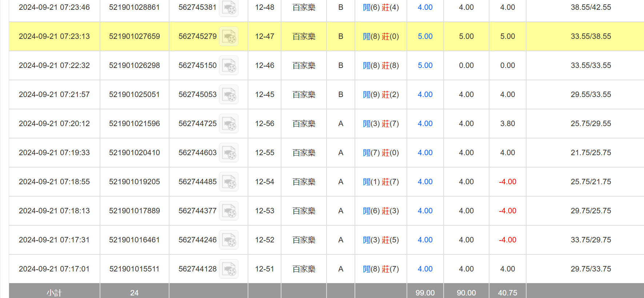This screenshot has width=644, height=298.
Task: Open the replay icon next to 562745150
Action: click(229, 66)
